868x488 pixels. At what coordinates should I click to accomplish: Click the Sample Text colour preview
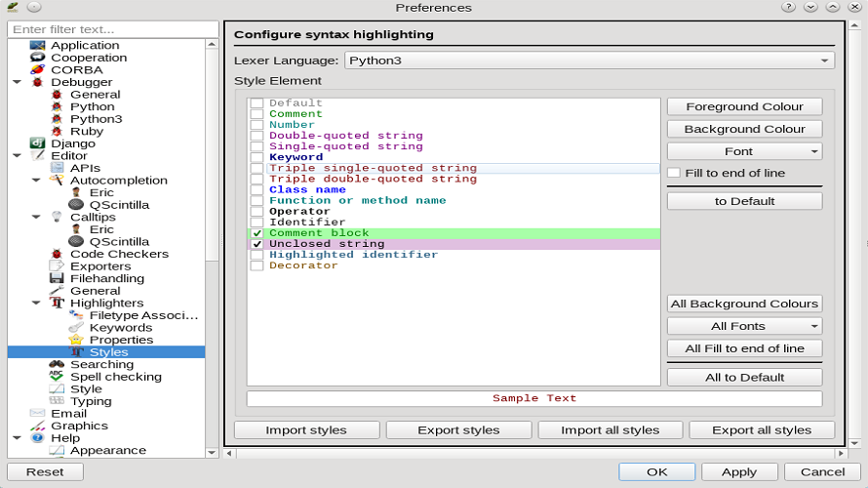point(533,398)
